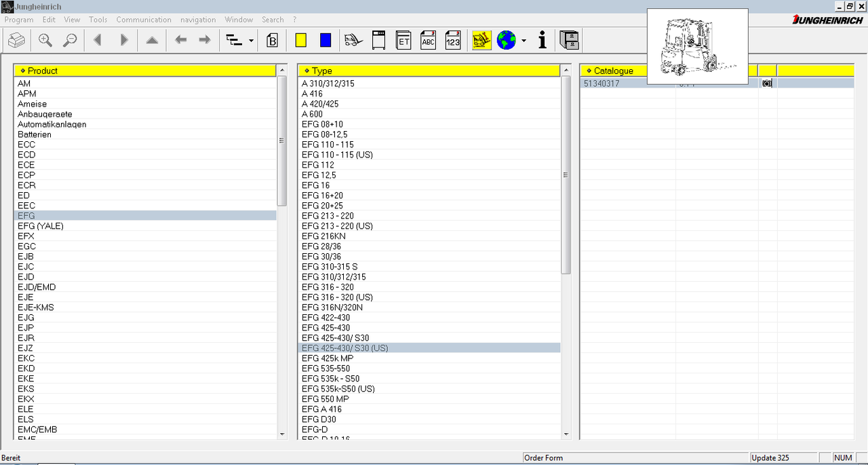Viewport: 868px width, 465px height.
Task: Click the next page triangle arrow
Action: click(x=123, y=41)
